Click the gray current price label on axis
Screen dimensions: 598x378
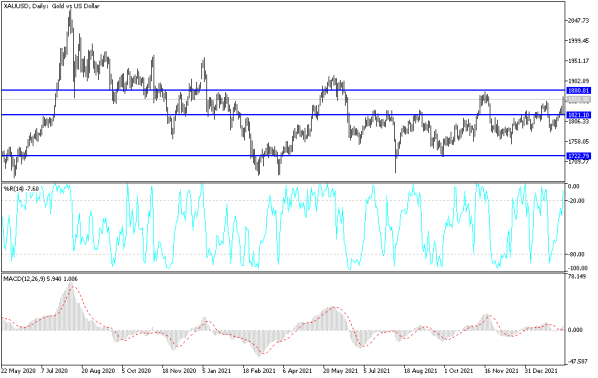pos(579,100)
